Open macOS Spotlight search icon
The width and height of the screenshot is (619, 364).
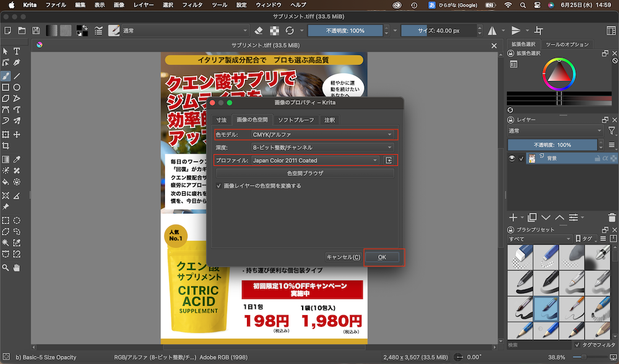coord(522,5)
